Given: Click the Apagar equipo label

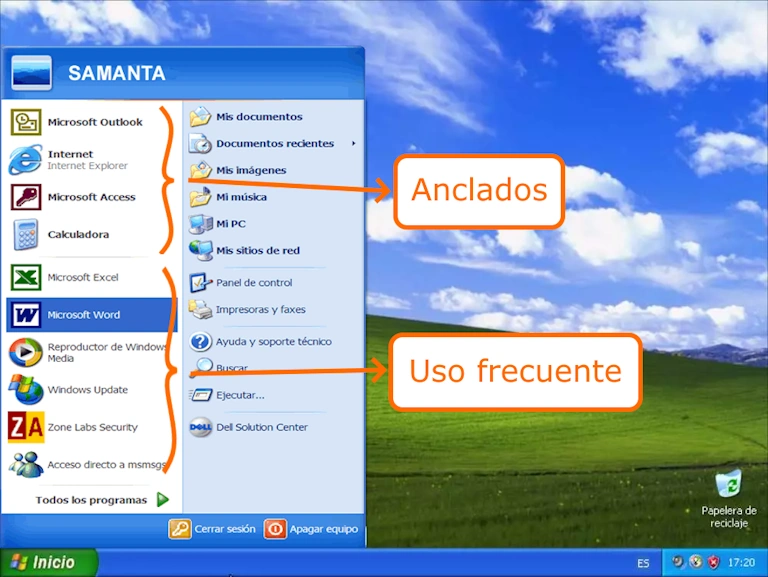Looking at the screenshot, I should coord(324,529).
